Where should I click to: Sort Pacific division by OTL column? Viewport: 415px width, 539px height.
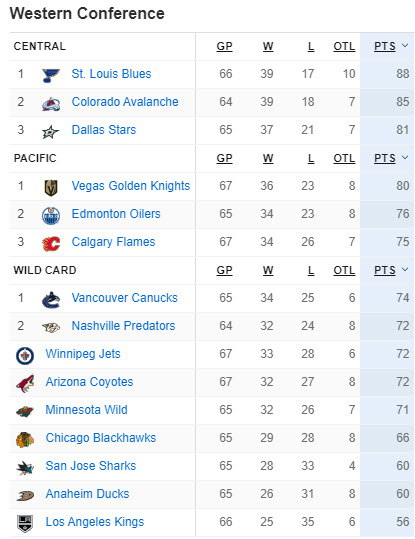click(x=344, y=158)
